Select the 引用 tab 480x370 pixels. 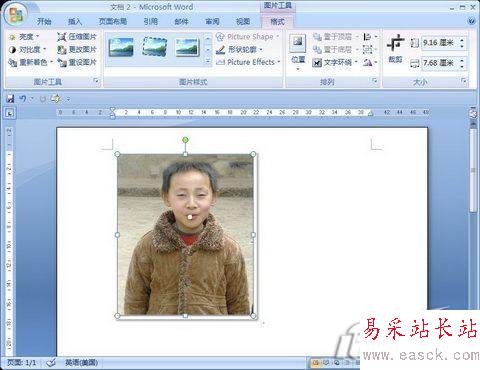pos(151,22)
